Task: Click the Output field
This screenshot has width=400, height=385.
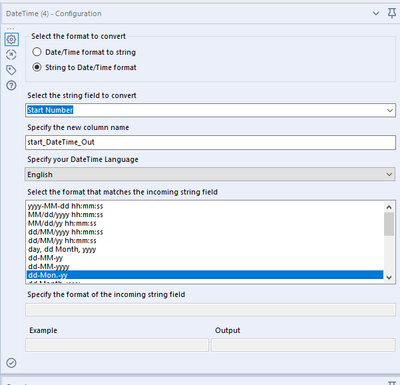Action: pos(303,345)
